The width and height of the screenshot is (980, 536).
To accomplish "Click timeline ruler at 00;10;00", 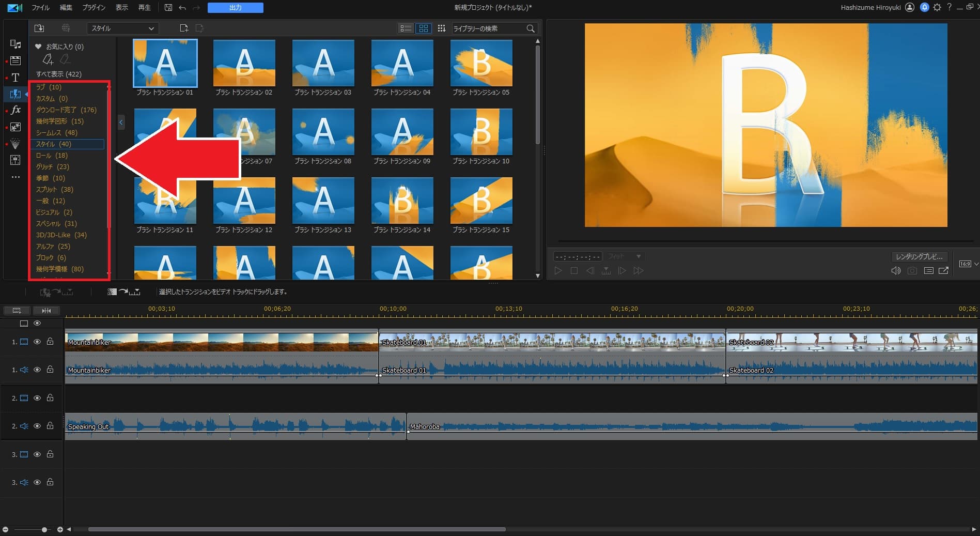I will coord(393,309).
